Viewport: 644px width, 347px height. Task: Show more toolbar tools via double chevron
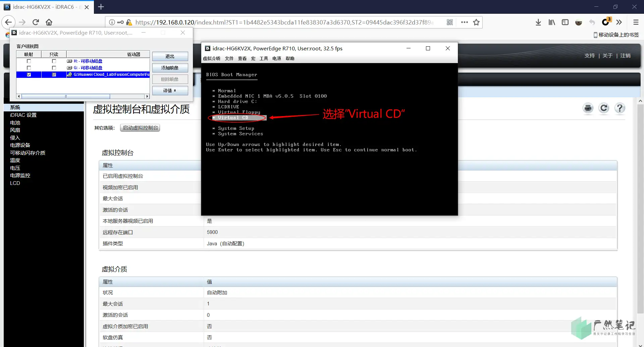(619, 22)
